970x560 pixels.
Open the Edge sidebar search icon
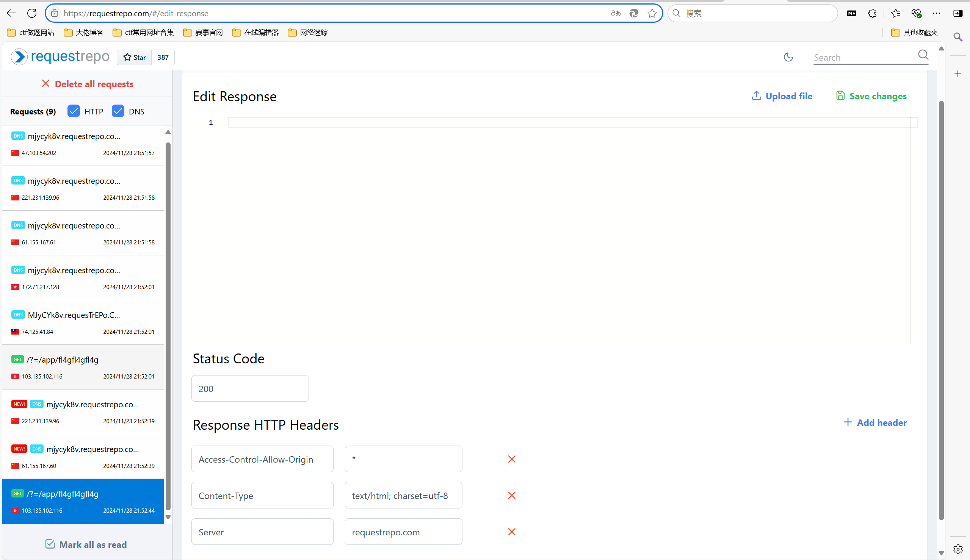point(958,37)
